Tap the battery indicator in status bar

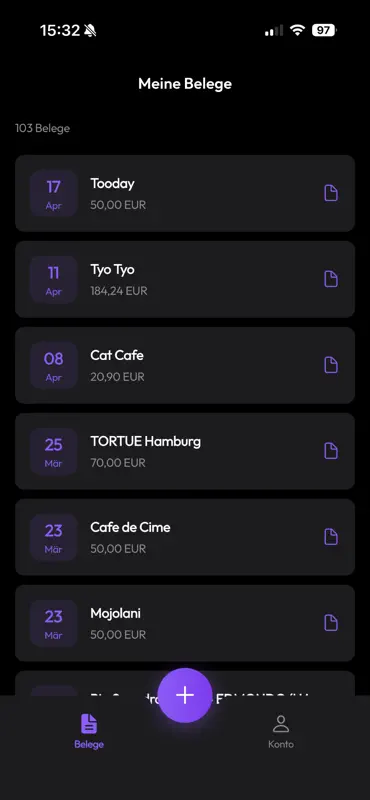tap(324, 30)
